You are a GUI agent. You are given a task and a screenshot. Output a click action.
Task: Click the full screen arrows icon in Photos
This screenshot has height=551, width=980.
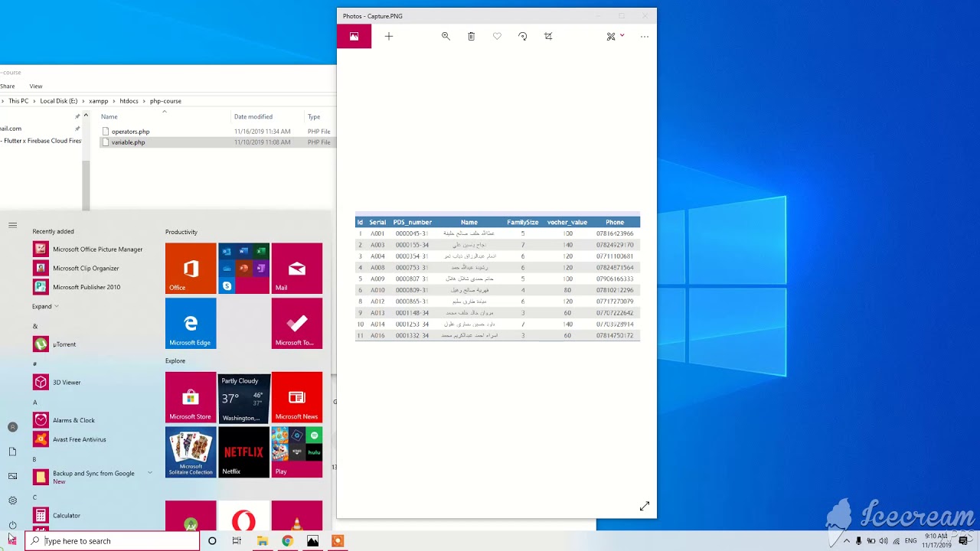click(645, 506)
